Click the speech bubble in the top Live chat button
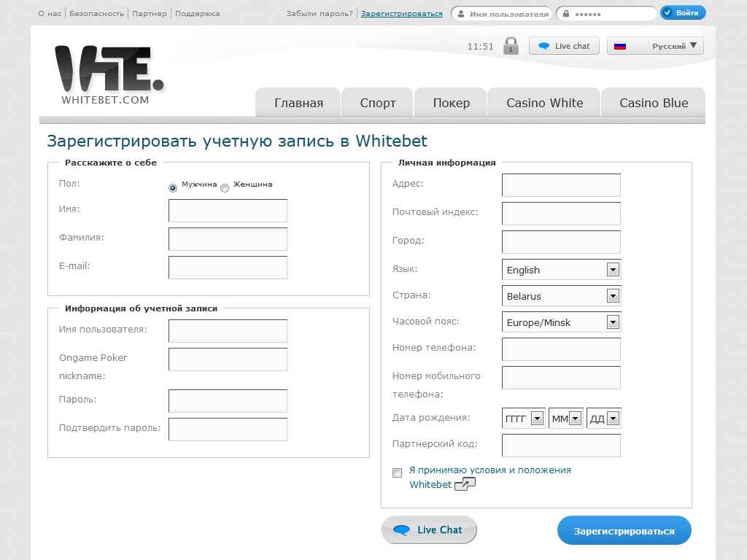The width and height of the screenshot is (747, 560). pyautogui.click(x=543, y=46)
